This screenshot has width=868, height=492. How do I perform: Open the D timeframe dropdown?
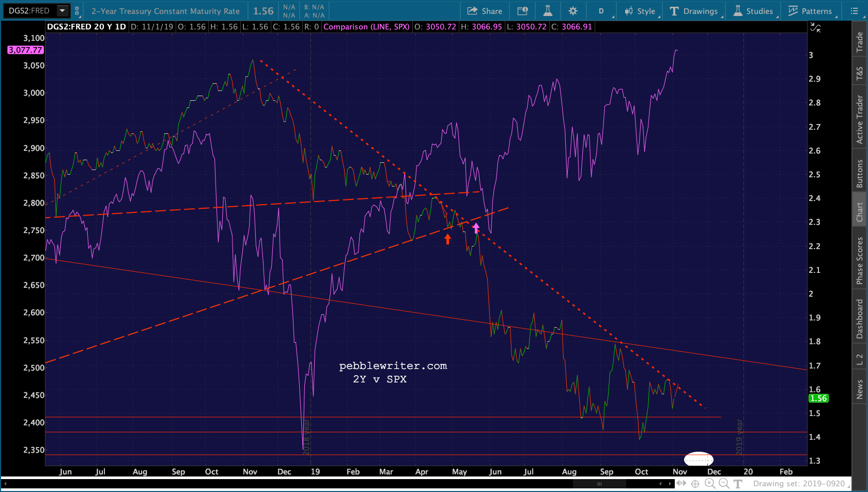click(602, 11)
